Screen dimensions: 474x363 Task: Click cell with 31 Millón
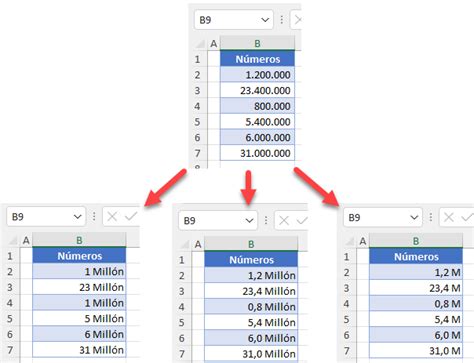point(79,350)
